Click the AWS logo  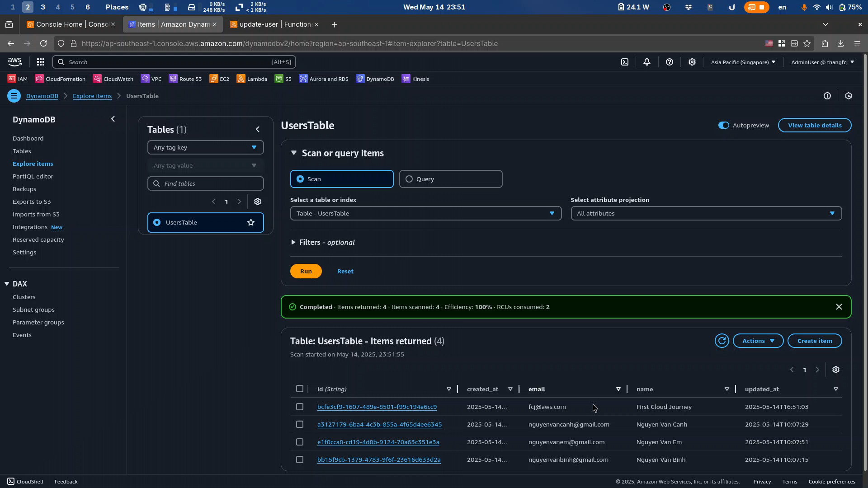pos(14,62)
